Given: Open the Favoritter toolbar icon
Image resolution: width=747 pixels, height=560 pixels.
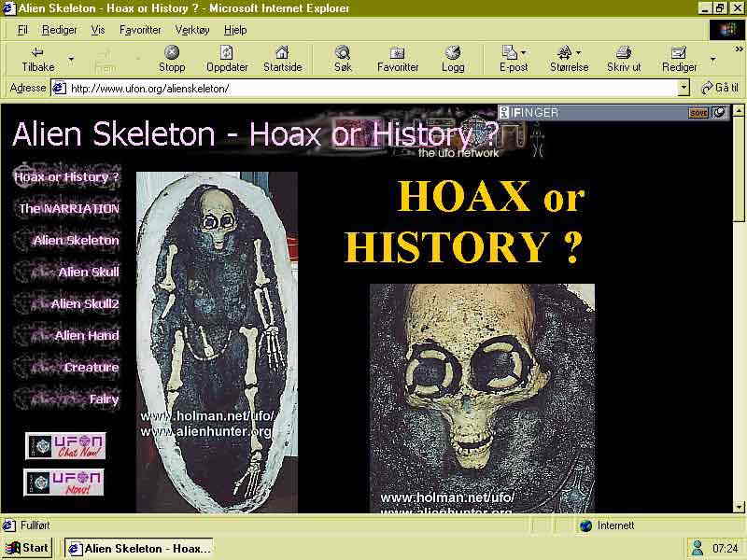Looking at the screenshot, I should pyautogui.click(x=398, y=52).
